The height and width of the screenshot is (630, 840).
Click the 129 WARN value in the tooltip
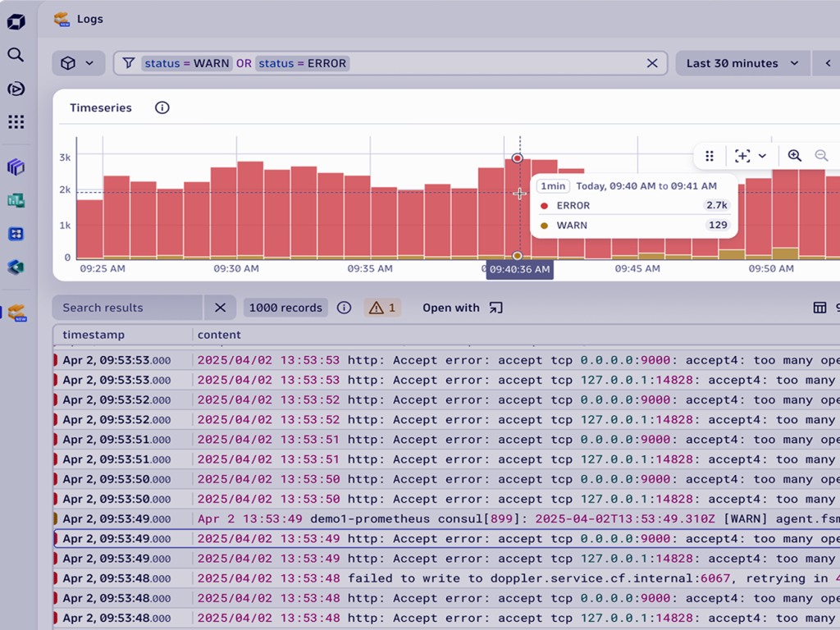(718, 226)
